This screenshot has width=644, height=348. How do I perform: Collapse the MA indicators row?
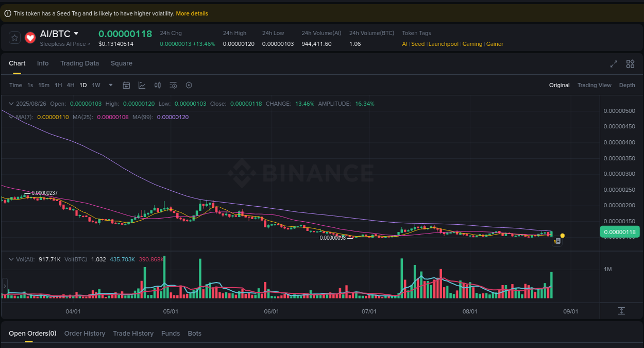click(11, 117)
